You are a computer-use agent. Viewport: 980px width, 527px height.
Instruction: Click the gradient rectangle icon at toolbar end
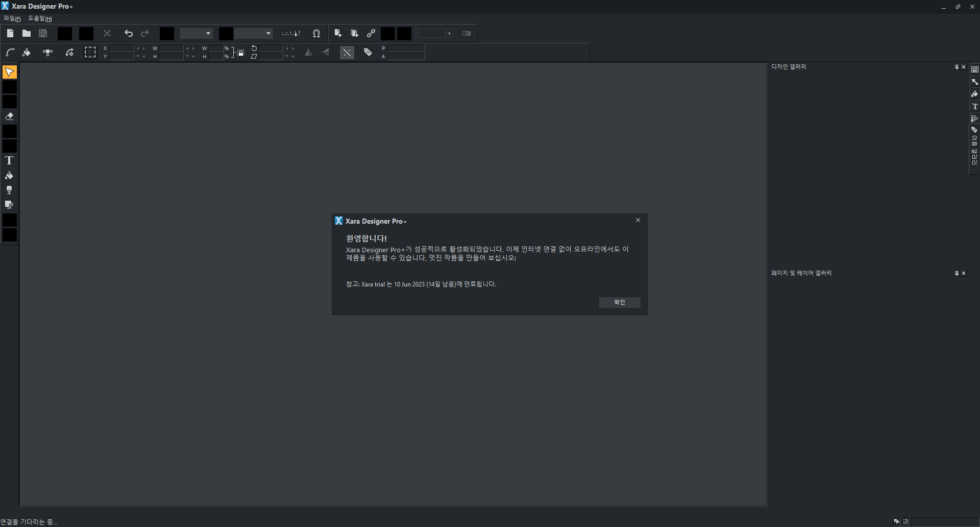pos(467,33)
